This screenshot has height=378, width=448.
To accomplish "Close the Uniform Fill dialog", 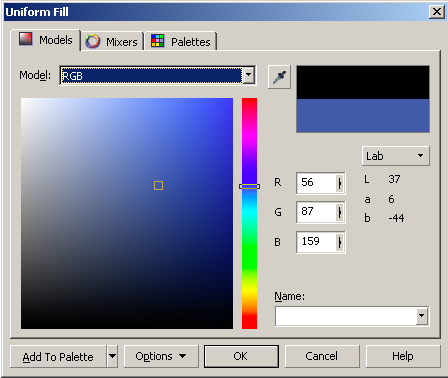I will coord(436,12).
